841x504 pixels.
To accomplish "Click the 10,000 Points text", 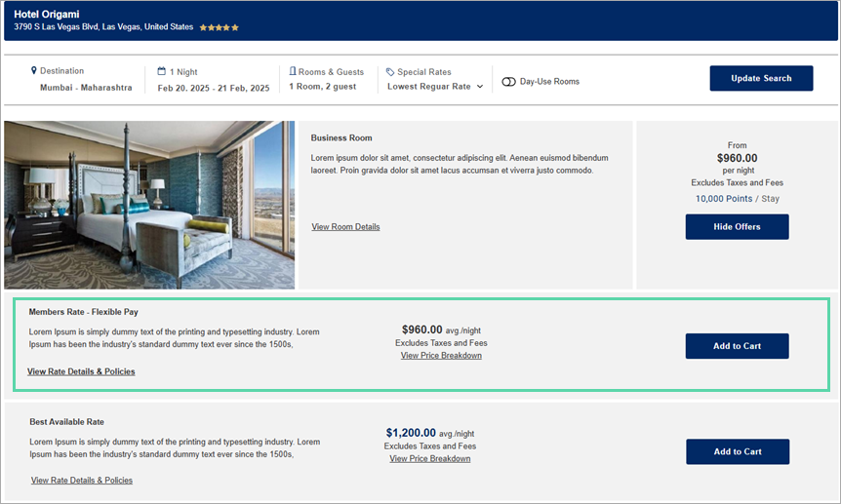I will pos(724,199).
